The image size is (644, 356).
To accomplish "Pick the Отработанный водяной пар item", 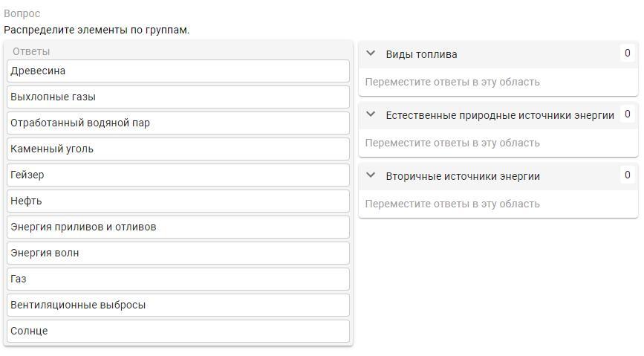I will [x=178, y=123].
